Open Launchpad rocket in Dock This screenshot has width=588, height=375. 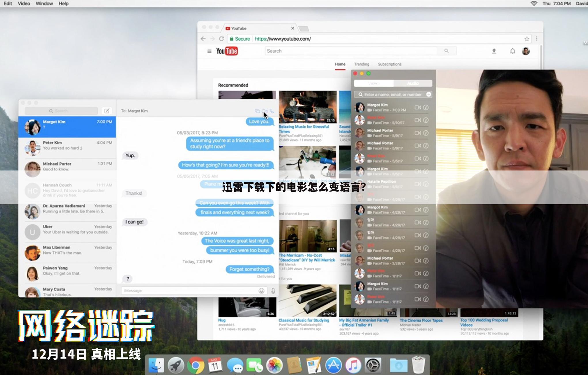pos(176,365)
